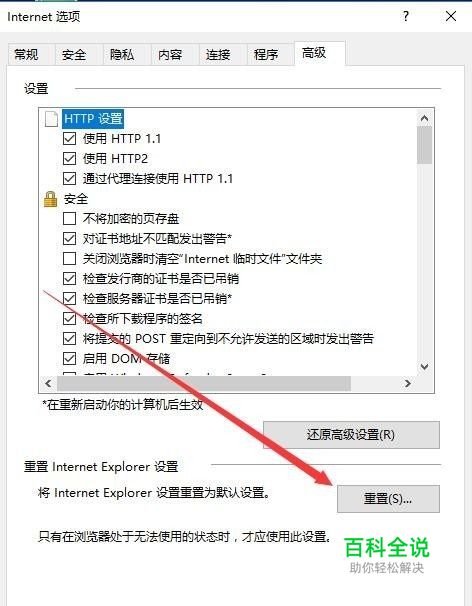
Task: Switch to the 连接 tab
Action: click(218, 54)
